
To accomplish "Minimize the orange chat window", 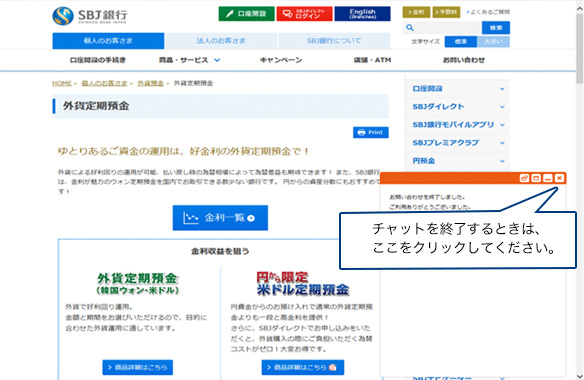I will 548,178.
